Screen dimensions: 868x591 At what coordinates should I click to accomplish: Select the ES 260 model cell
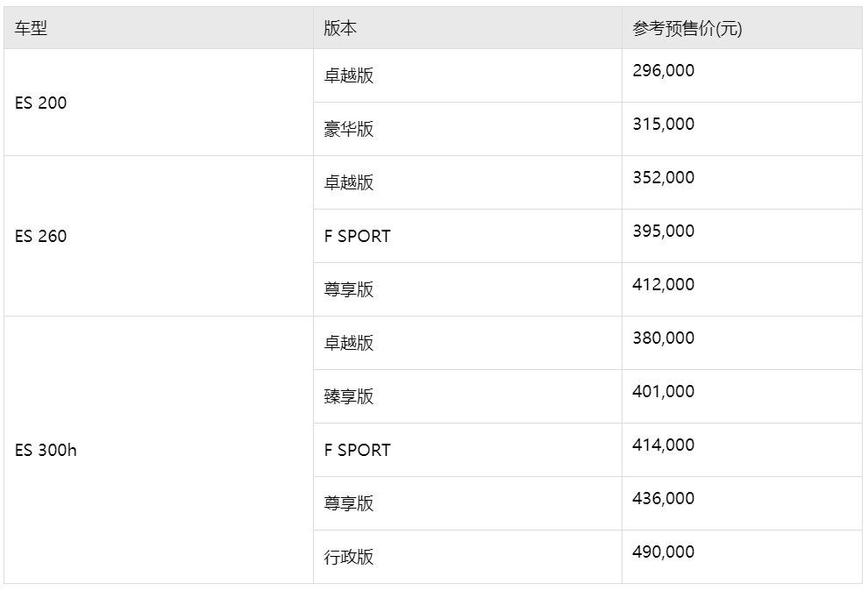click(159, 236)
